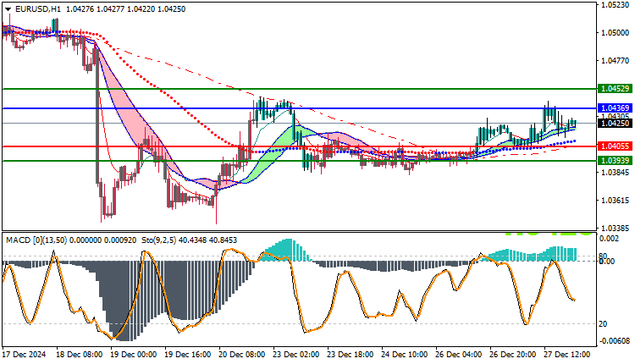Click the 20 stochastic level label
Viewport: 635px width, 364px height.
[603, 324]
